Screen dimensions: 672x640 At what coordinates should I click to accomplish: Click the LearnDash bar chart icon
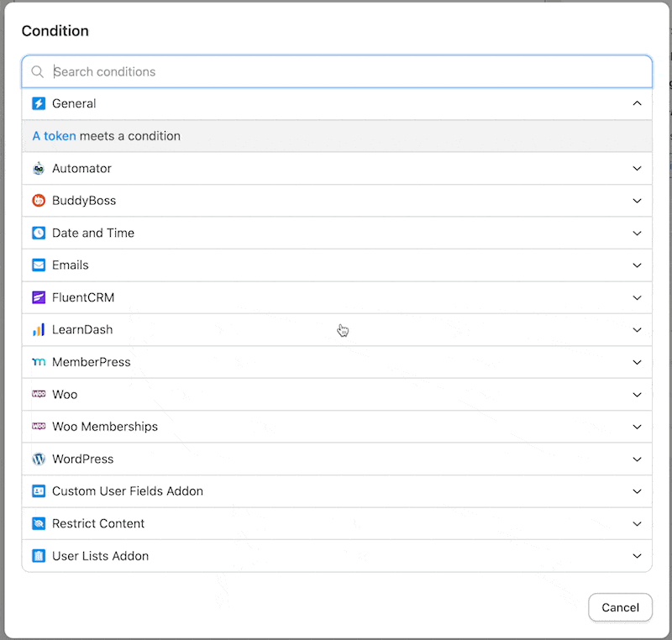(39, 329)
